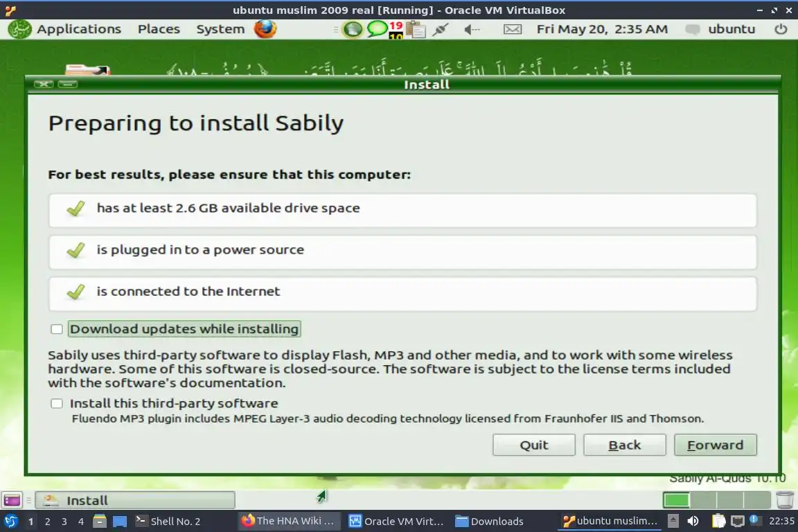Switch to host virtual desktop 4
The height and width of the screenshot is (532, 798).
tap(81, 522)
